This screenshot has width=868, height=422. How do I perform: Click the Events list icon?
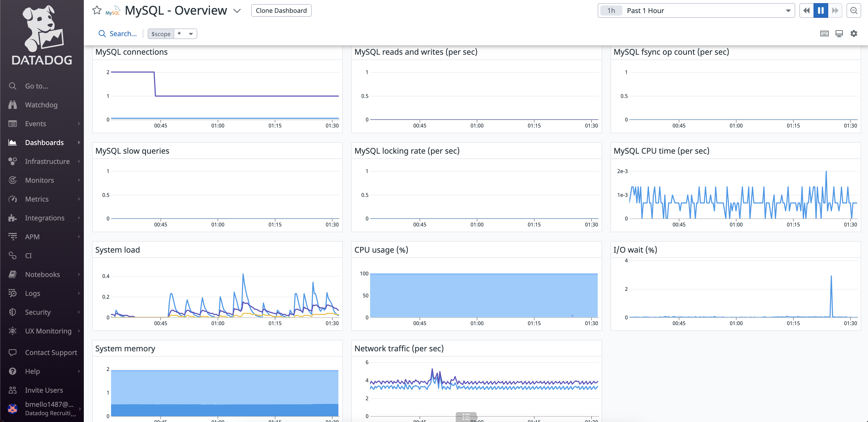click(x=13, y=124)
